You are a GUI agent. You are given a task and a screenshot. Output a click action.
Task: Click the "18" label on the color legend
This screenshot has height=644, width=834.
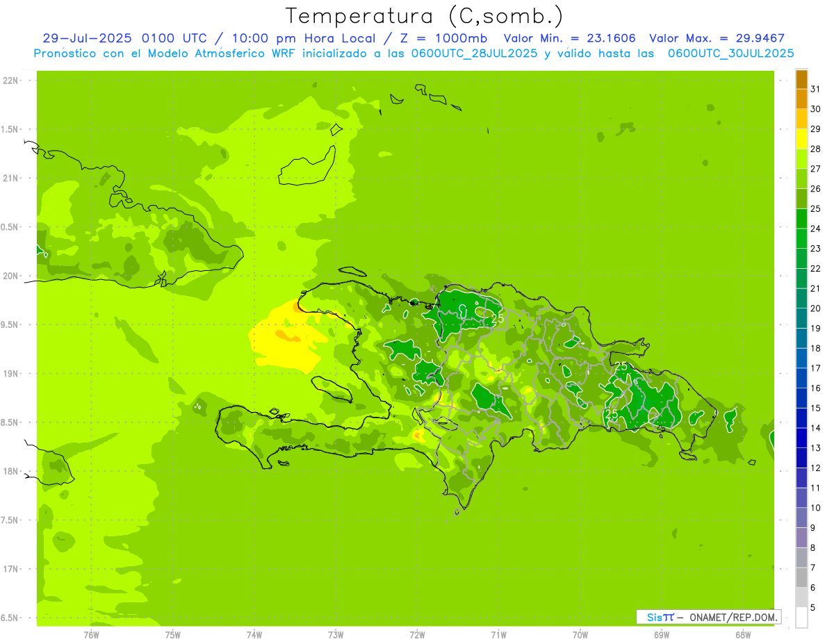[x=815, y=349]
